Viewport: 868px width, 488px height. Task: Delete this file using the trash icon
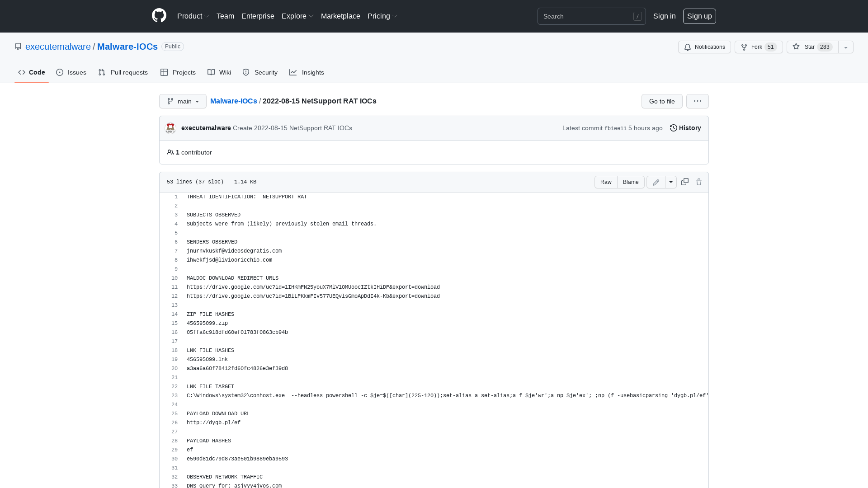pyautogui.click(x=698, y=182)
